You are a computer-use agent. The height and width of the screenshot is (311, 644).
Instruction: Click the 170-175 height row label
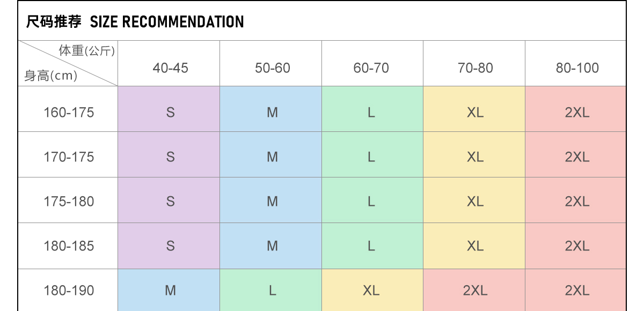pyautogui.click(x=69, y=157)
